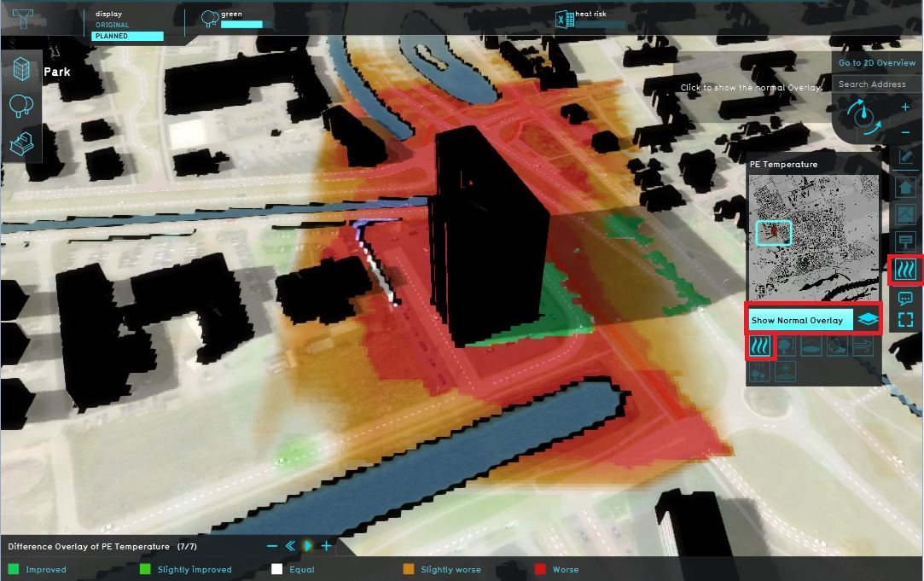Zoom in with the plus button

coord(905,107)
